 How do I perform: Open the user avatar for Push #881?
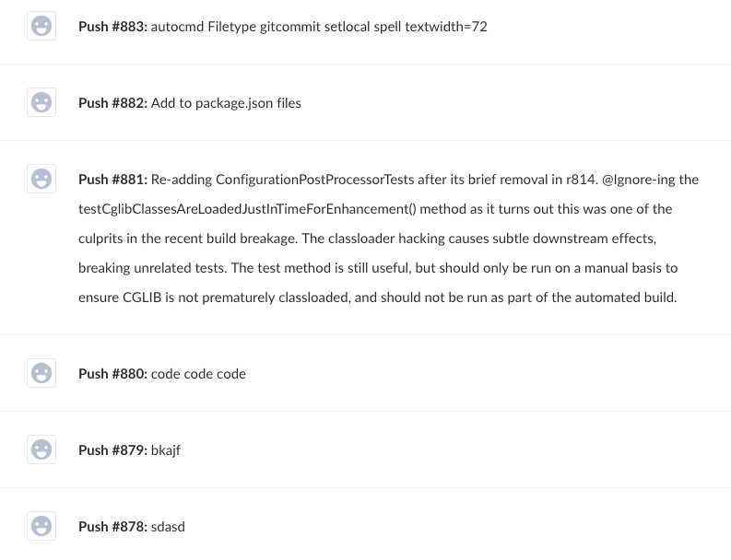click(41, 179)
